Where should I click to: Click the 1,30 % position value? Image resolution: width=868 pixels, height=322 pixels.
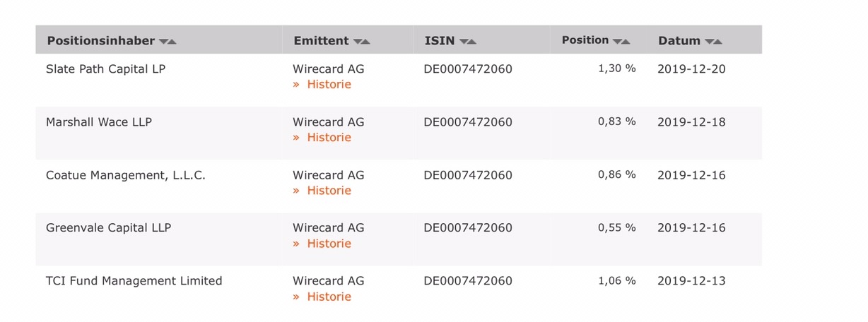pyautogui.click(x=617, y=68)
